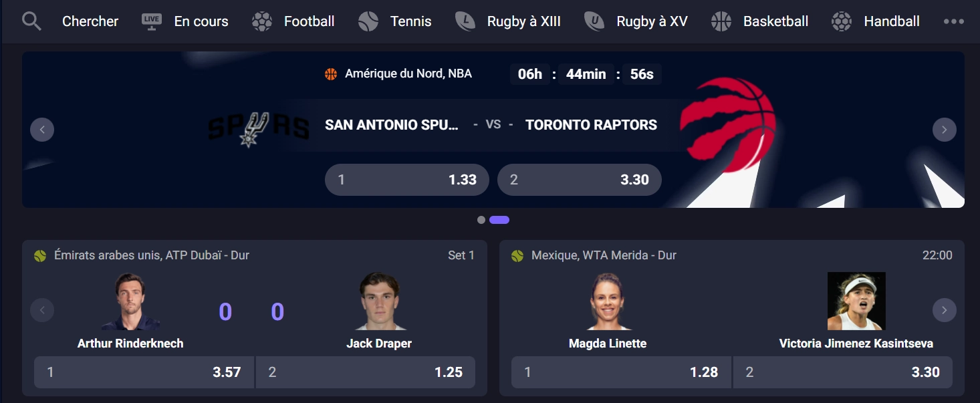Viewport: 980px width, 403px height.
Task: Select the Tennis ball icon
Action: pos(368,21)
